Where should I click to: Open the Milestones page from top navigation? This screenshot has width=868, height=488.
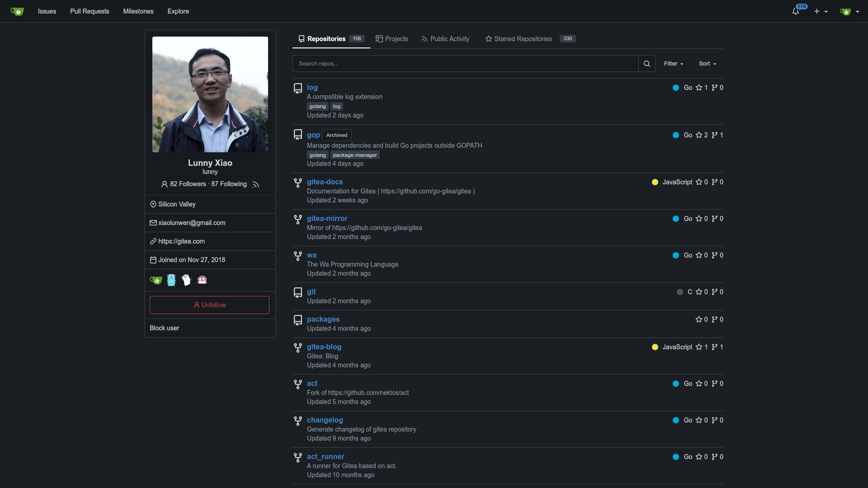(x=138, y=11)
